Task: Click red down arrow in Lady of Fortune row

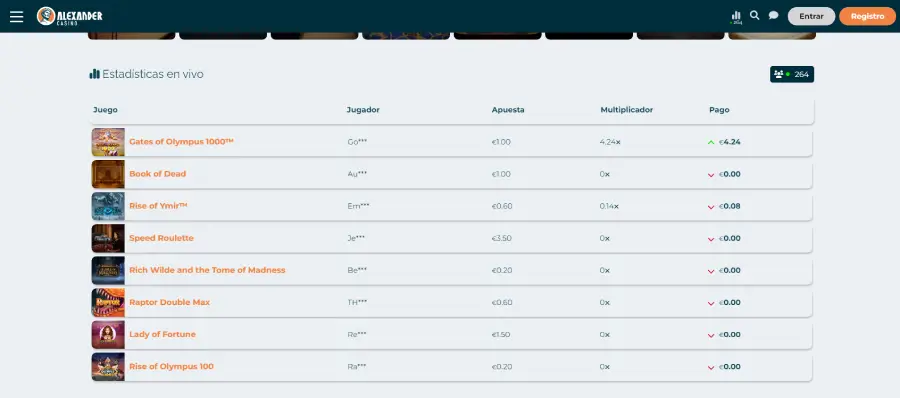Action: click(711, 335)
